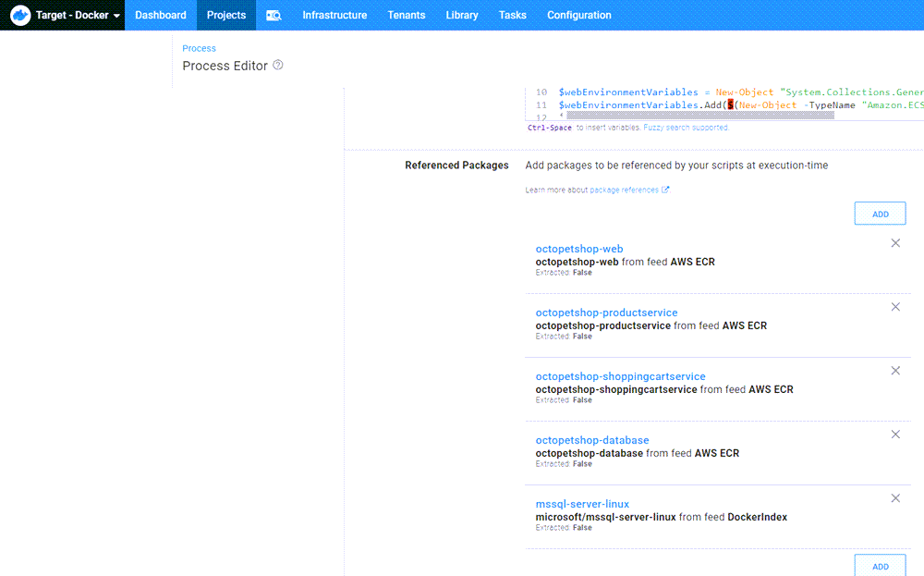Open the Library section
The height and width of the screenshot is (576, 924).
[461, 15]
